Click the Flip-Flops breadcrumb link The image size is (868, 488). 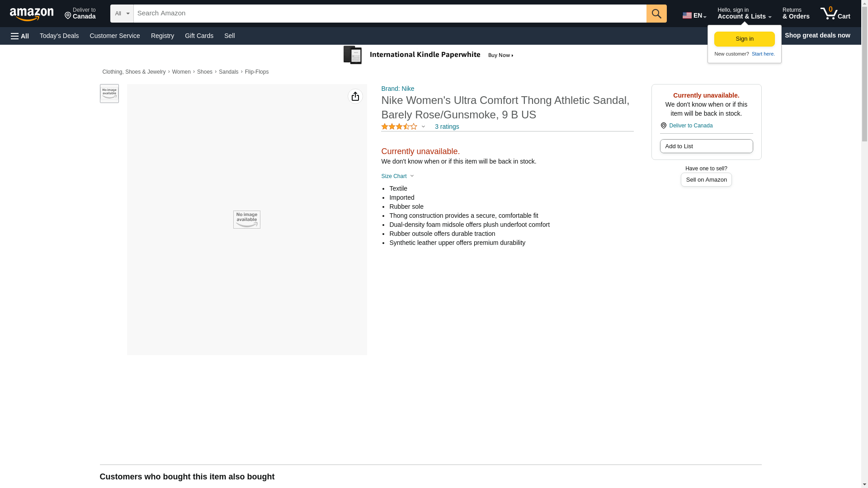click(256, 72)
